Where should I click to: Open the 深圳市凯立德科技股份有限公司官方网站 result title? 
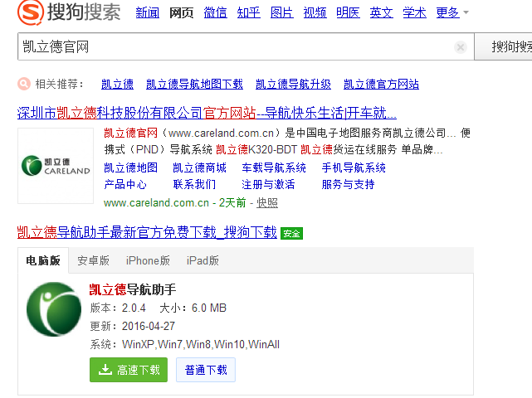tap(207, 113)
